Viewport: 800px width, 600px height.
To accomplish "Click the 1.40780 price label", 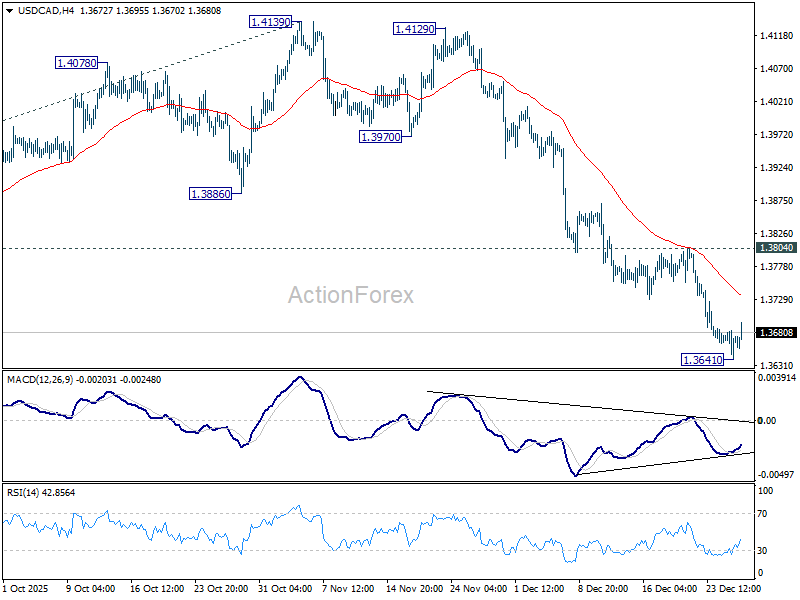I will [77, 63].
